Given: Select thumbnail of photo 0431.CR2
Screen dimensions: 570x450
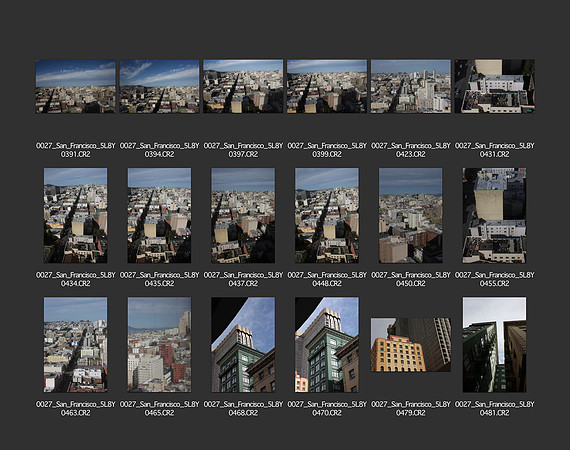Looking at the screenshot, I should point(494,87).
